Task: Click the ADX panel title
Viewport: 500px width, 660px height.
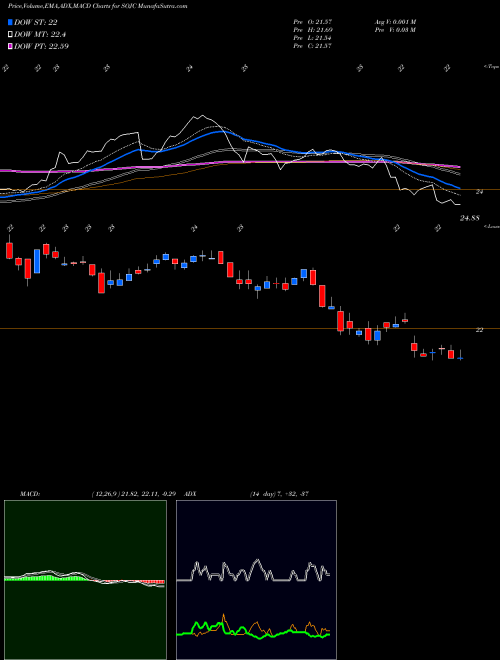Action: [191, 494]
